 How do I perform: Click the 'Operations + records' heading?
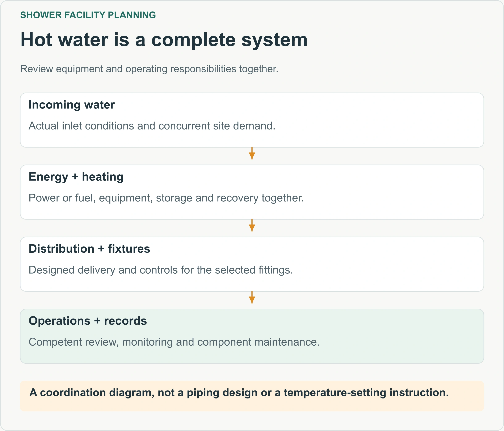88,321
